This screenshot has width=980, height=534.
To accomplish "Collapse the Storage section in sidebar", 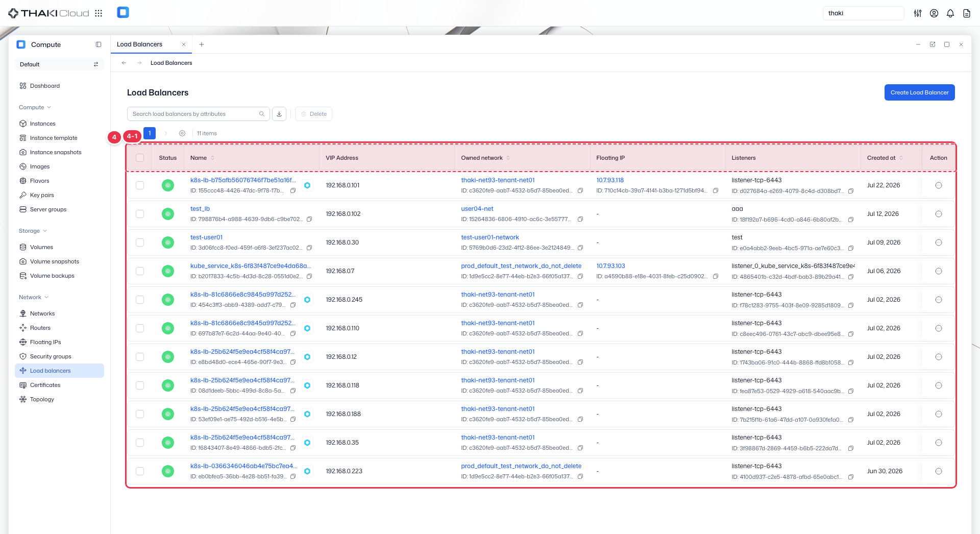I will click(33, 231).
